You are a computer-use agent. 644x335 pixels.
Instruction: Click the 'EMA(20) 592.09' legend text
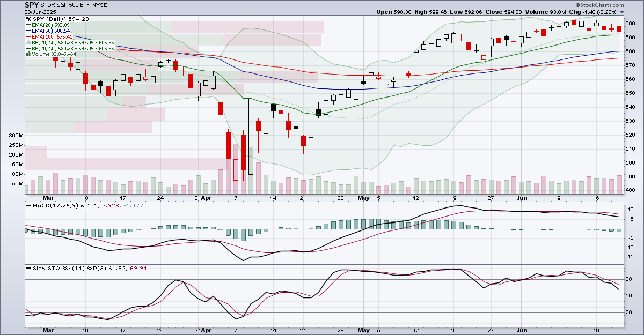point(50,24)
